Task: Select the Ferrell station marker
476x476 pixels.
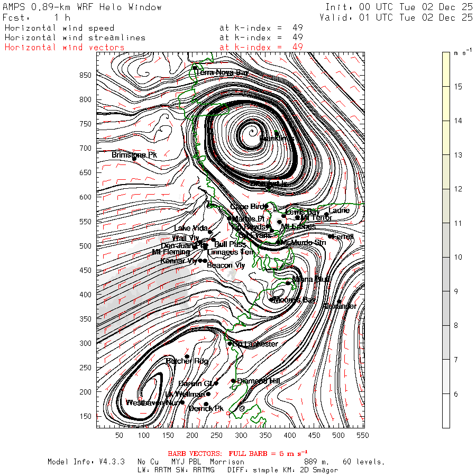Action: click(x=331, y=236)
